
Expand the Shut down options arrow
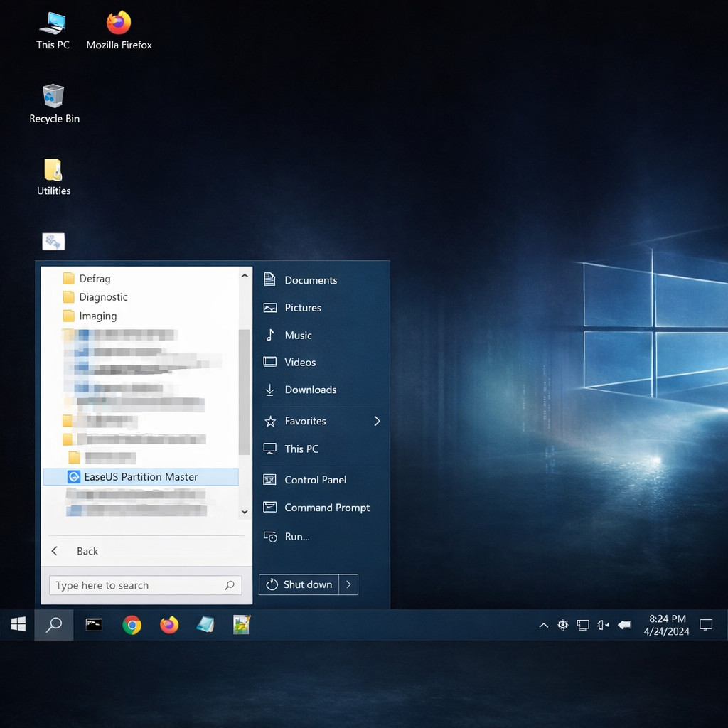click(x=348, y=584)
